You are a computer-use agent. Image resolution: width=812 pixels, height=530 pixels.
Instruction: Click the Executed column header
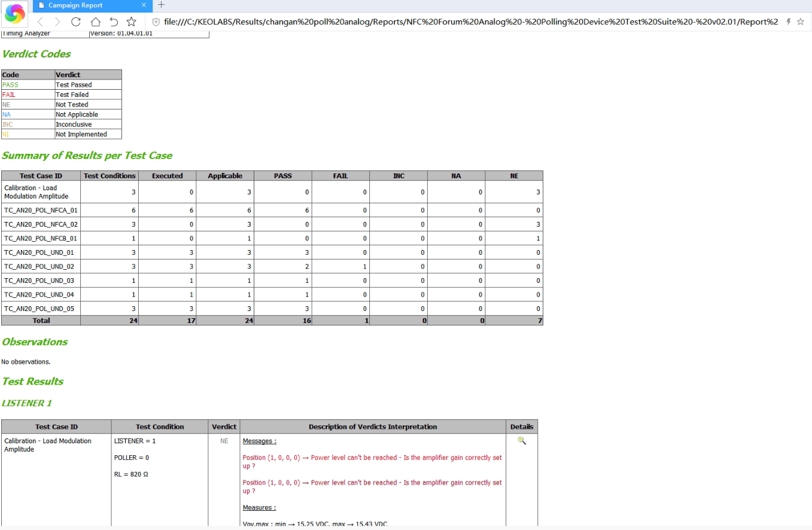(x=167, y=176)
